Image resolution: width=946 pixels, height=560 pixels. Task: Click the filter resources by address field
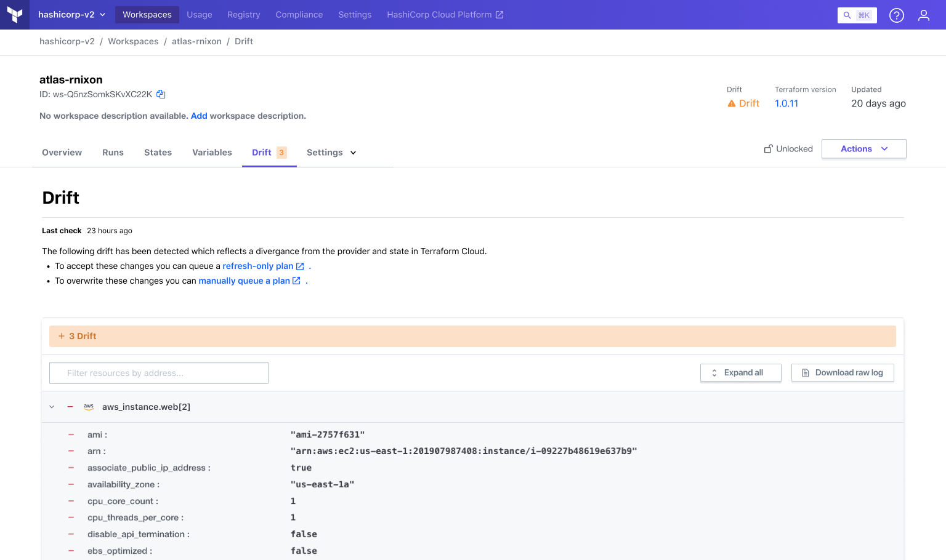158,372
